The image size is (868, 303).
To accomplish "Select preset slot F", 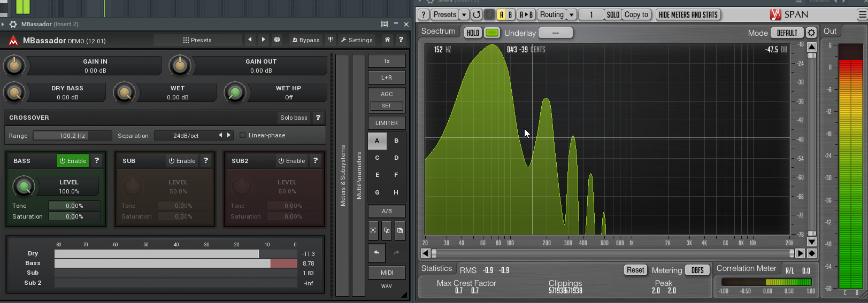I will coord(396,175).
